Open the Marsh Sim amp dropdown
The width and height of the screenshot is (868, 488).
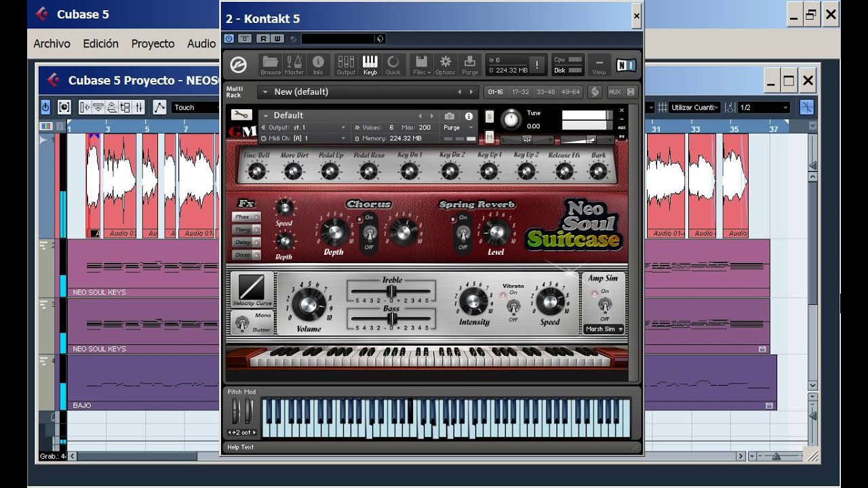[x=604, y=329]
